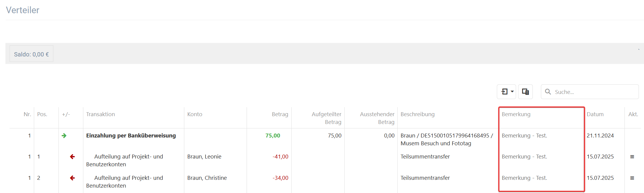Open actions menu for Braun, Christine row
The height and width of the screenshot is (193, 644).
(x=632, y=178)
